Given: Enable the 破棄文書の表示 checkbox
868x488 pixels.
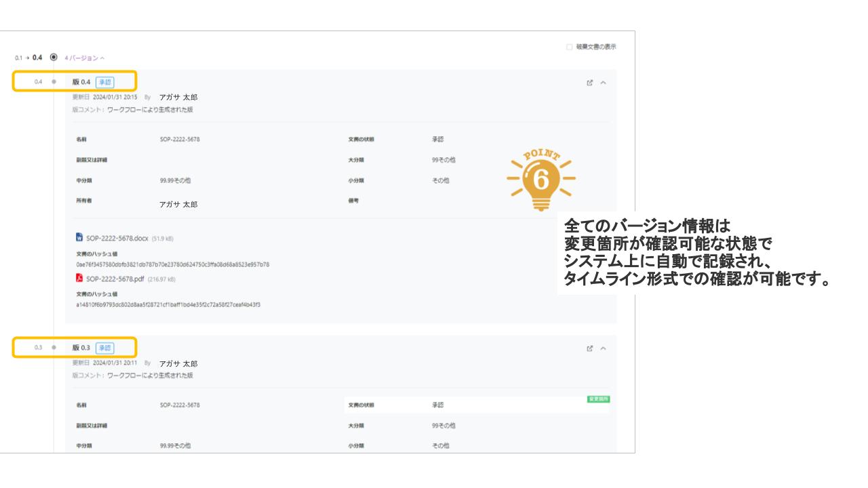Looking at the screenshot, I should tap(569, 47).
